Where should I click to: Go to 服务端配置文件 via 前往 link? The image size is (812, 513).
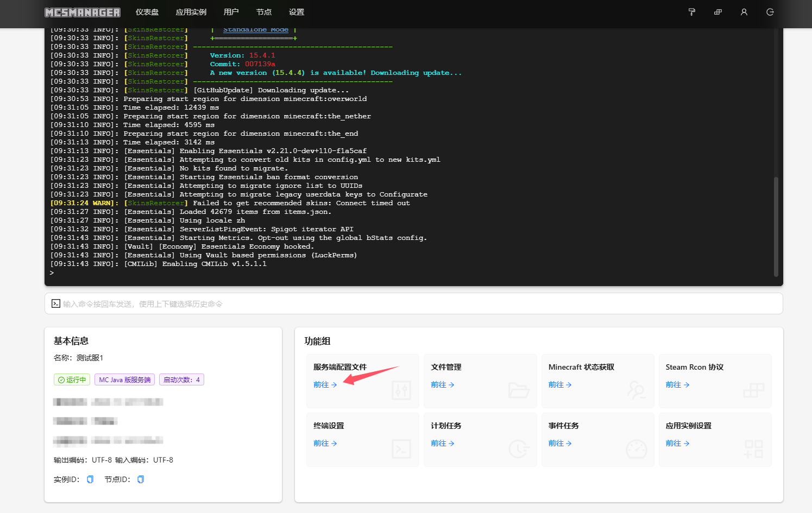click(325, 385)
